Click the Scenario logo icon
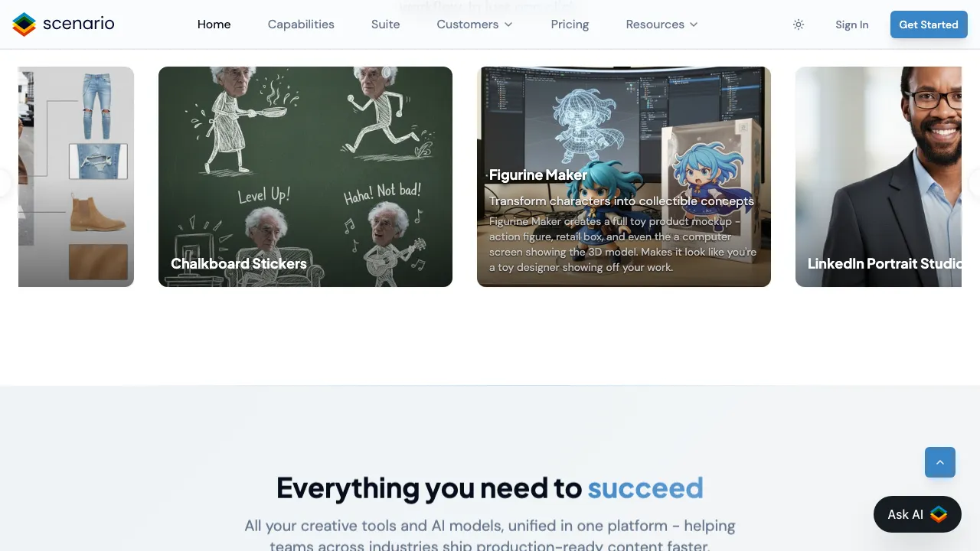This screenshot has height=551, width=980. tap(24, 24)
